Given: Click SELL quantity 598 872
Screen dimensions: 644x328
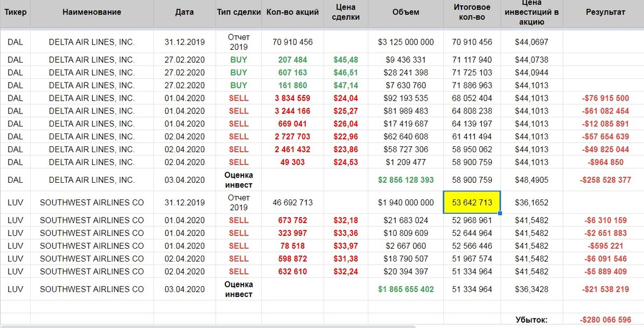Looking at the screenshot, I should click(x=293, y=259).
